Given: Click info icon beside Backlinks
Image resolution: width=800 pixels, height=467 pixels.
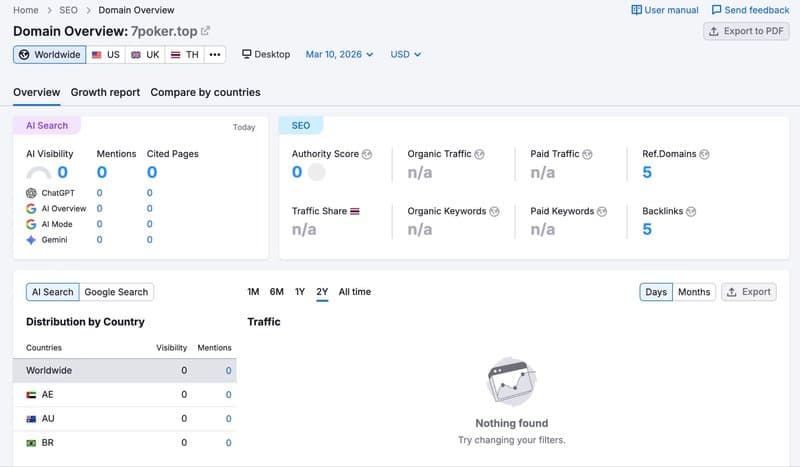Looking at the screenshot, I should (x=691, y=211).
